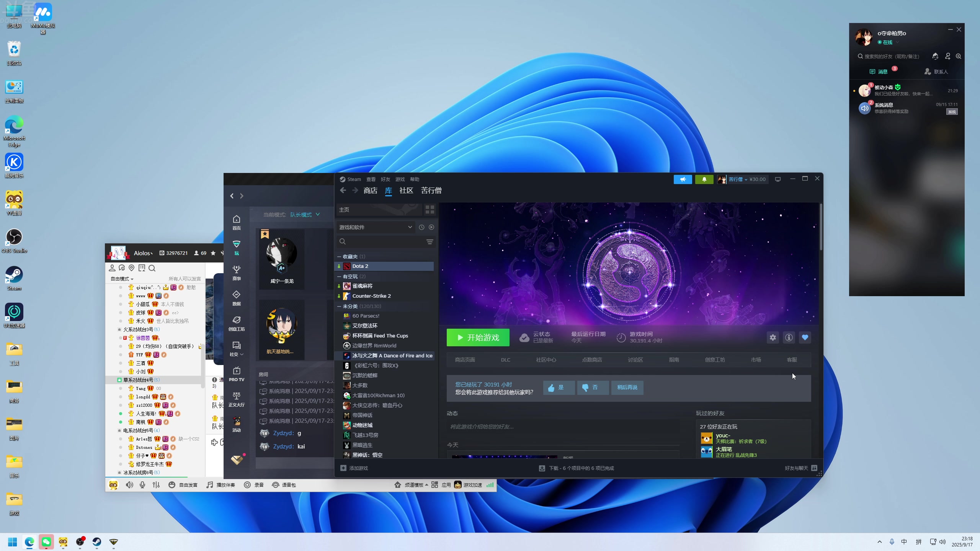This screenshot has width=980, height=551.
Task: Click game accelerator signal bars in YY
Action: click(490, 485)
